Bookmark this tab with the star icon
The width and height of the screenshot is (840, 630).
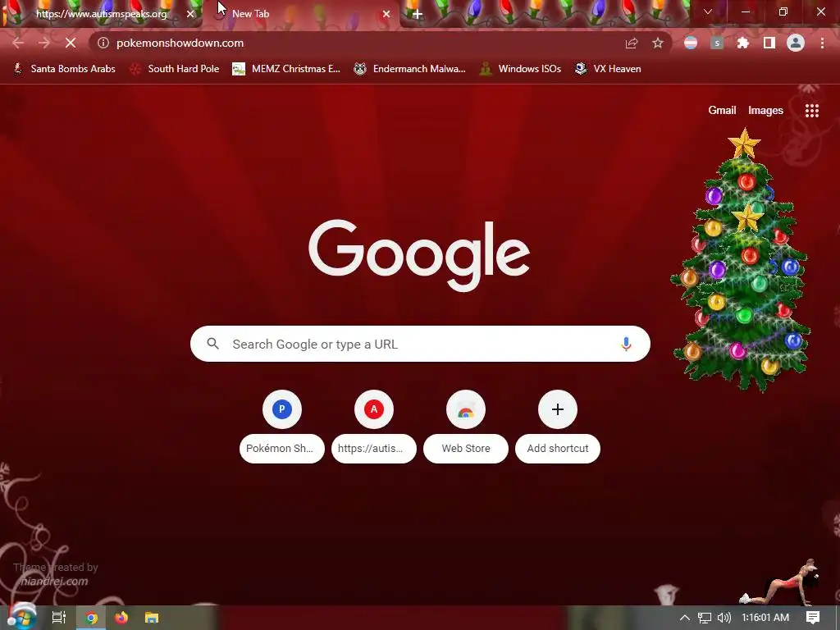click(658, 43)
